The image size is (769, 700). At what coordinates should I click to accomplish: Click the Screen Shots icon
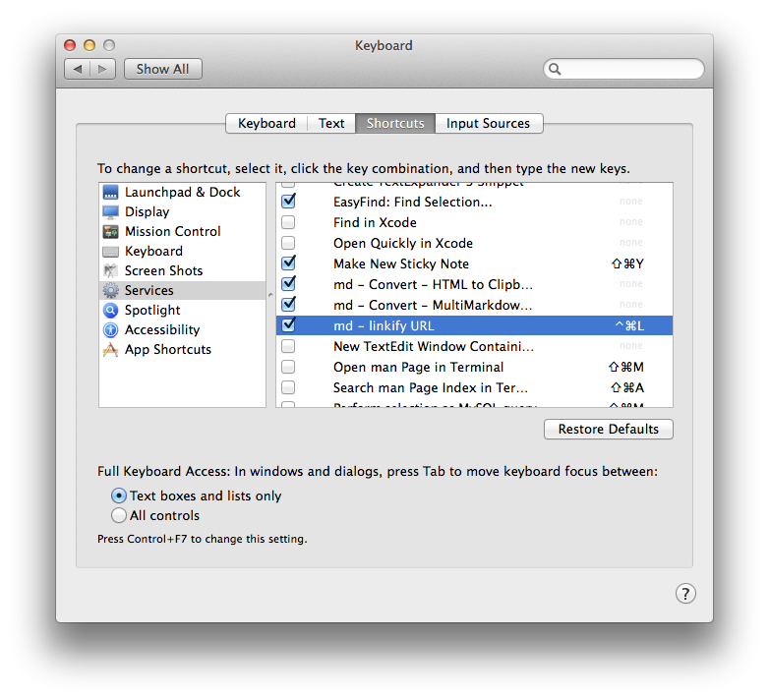pyautogui.click(x=111, y=270)
